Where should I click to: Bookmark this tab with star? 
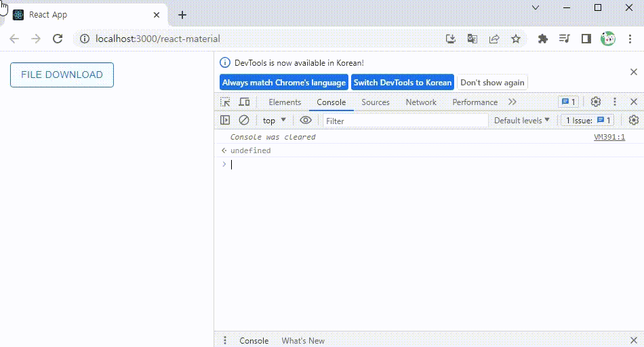click(516, 39)
